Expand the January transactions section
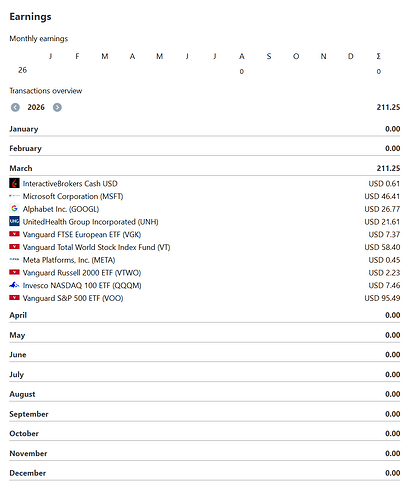418x499 pixels. click(205, 129)
